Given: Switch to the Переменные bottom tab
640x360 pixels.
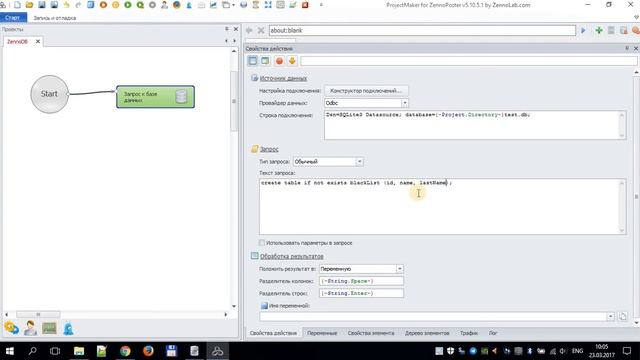Looking at the screenshot, I should pos(322,333).
